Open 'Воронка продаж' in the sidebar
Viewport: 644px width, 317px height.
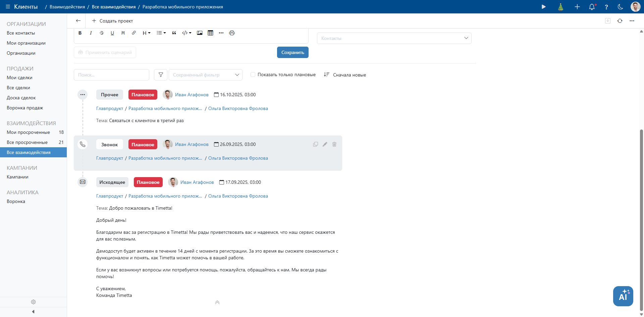coord(25,108)
